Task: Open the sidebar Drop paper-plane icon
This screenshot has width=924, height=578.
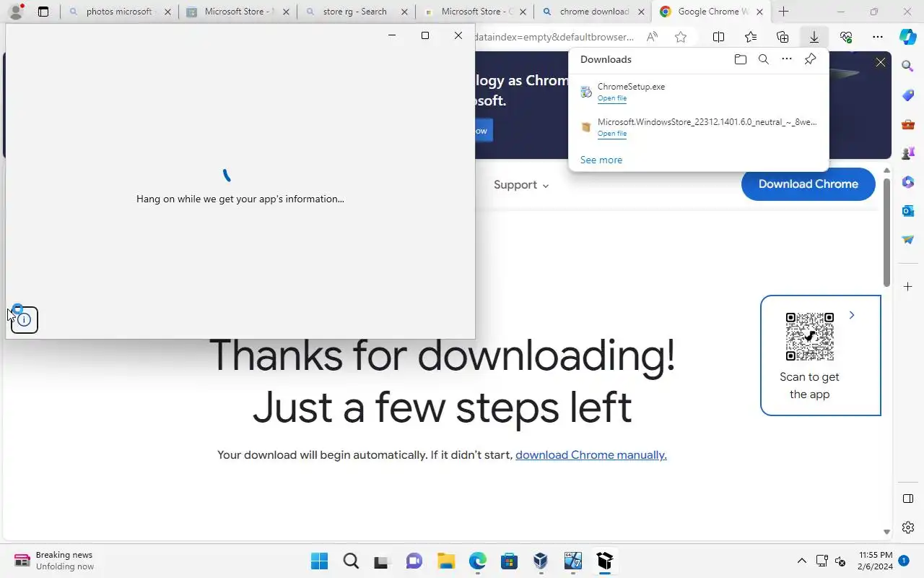Action: coord(908,240)
